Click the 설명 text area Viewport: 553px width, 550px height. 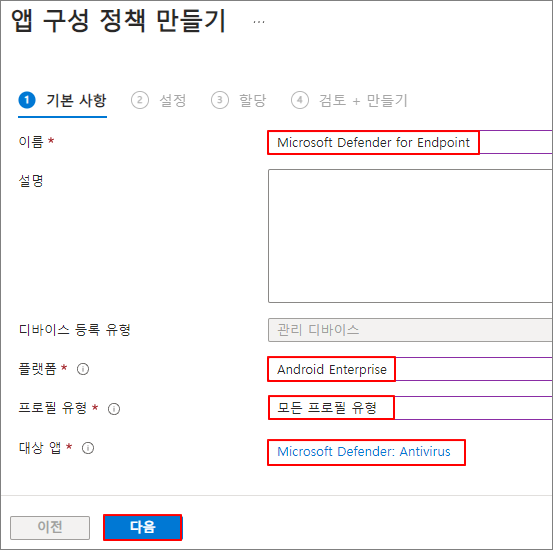410,236
